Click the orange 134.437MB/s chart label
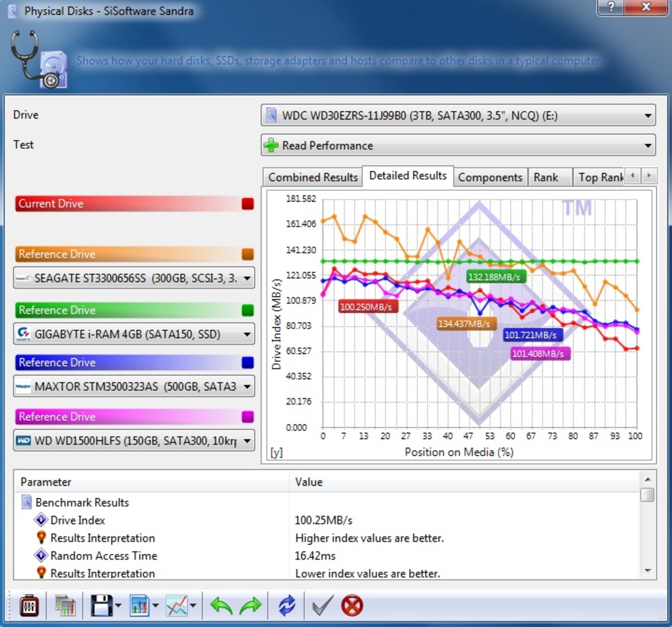Viewport: 672px width, 627px height. pos(466,324)
